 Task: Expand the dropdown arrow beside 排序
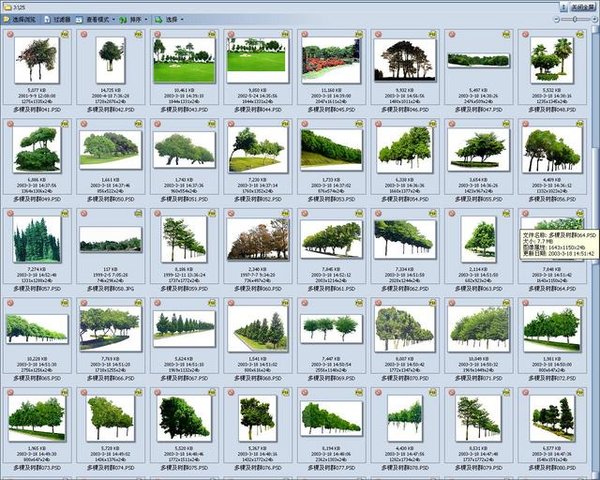click(x=146, y=20)
